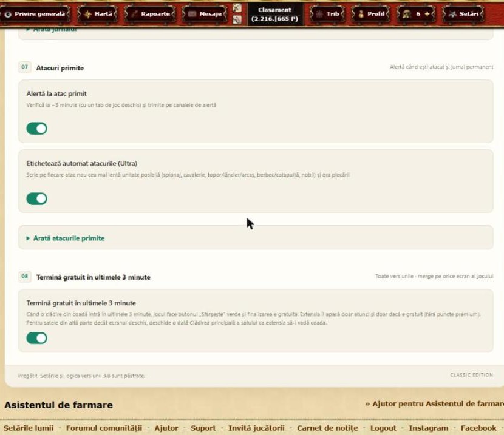Open the Rapoarte reports menu
504x435 pixels.
(150, 14)
